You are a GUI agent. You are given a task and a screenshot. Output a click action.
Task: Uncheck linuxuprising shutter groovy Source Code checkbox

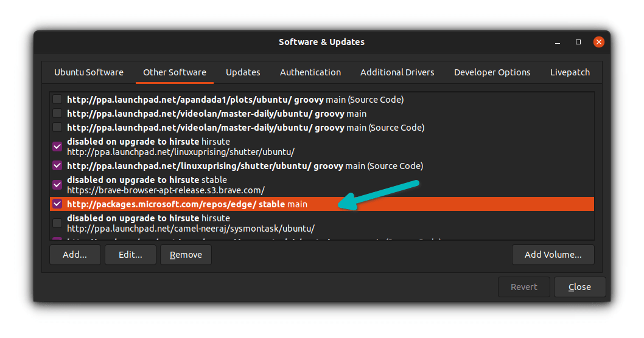(57, 165)
